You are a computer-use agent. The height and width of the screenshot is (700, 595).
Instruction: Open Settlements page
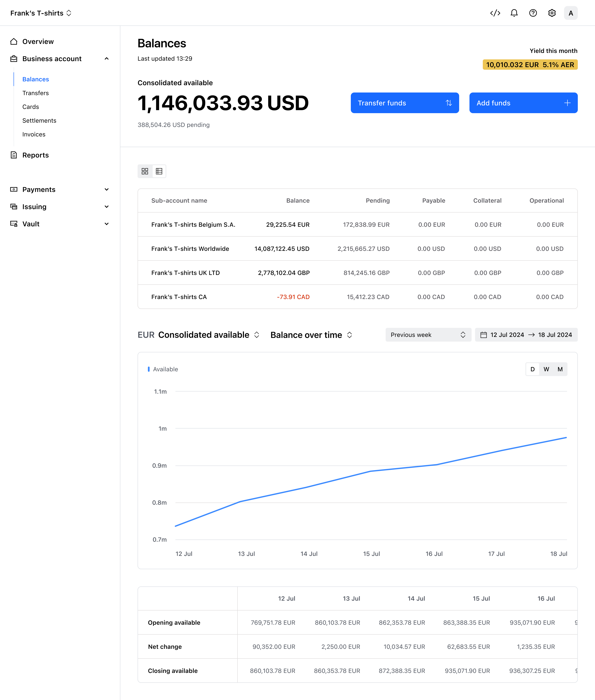click(39, 121)
